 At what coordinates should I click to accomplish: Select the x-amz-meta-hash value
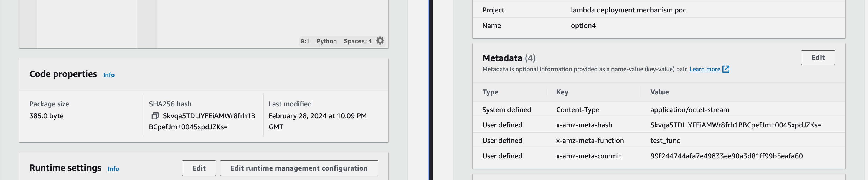(x=736, y=125)
